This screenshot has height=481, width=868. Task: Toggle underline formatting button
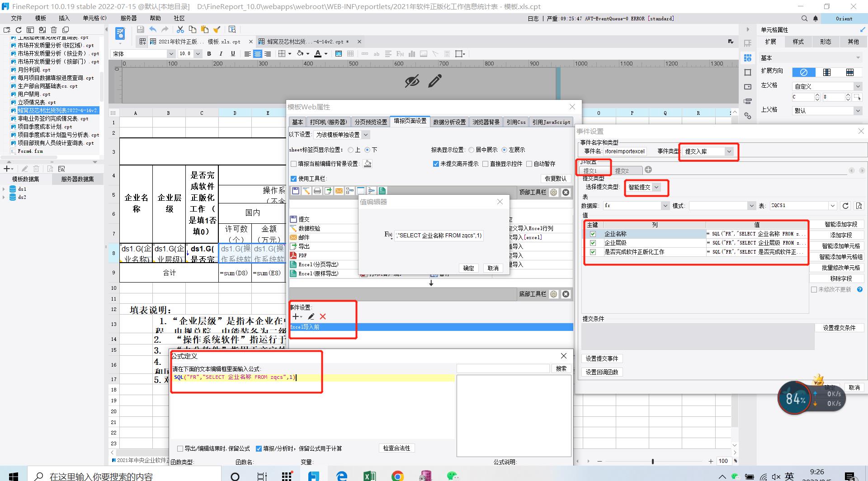pos(233,54)
